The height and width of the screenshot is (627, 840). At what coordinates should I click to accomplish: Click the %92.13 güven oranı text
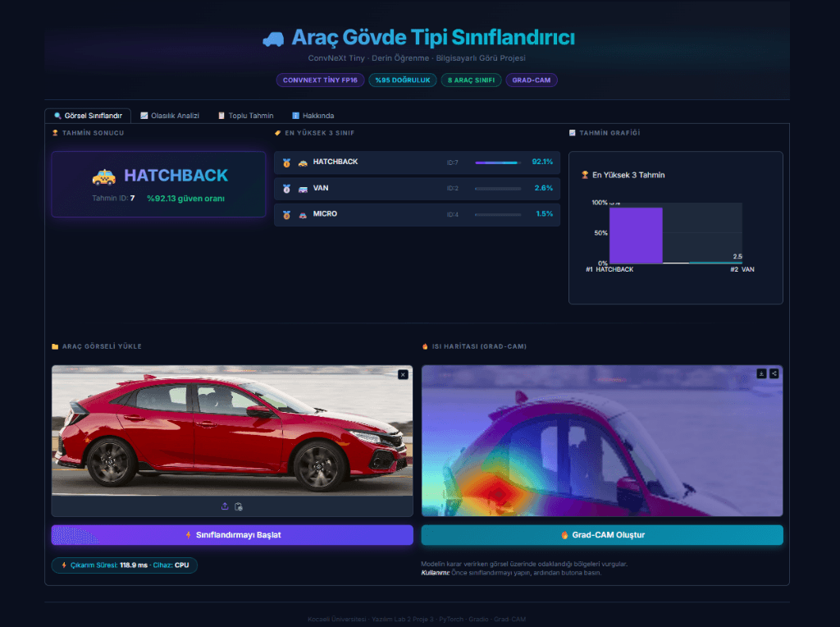tap(186, 199)
